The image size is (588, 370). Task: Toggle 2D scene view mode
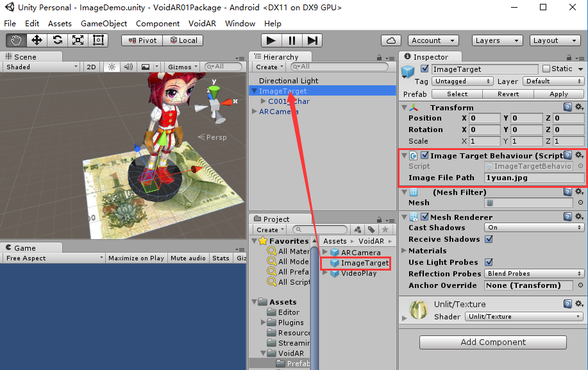pos(91,67)
